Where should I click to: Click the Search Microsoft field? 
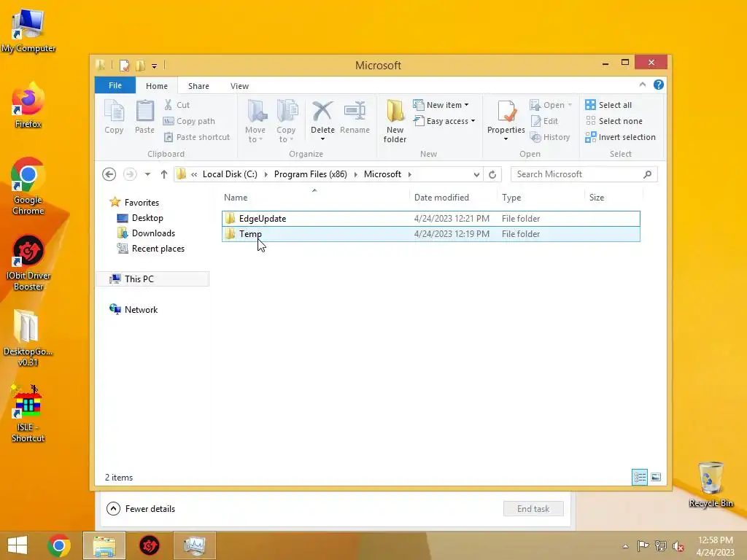click(584, 174)
